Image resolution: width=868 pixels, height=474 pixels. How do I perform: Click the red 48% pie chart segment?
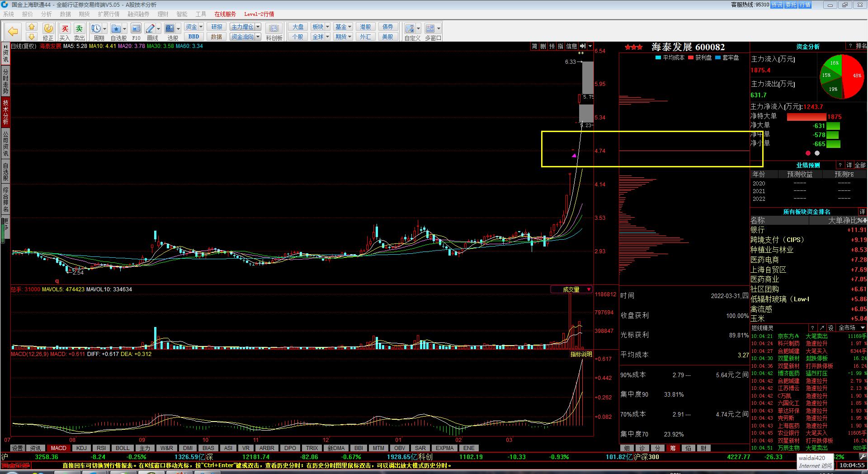coord(854,76)
